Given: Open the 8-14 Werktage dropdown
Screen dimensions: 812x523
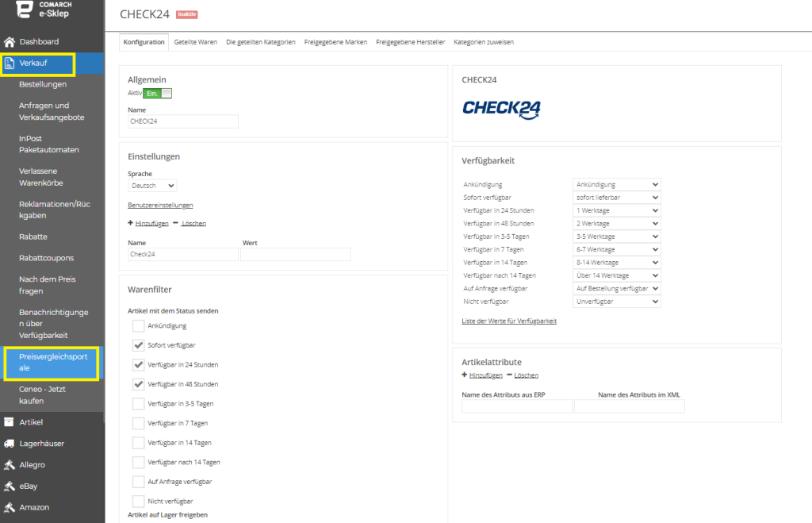Looking at the screenshot, I should (x=617, y=262).
